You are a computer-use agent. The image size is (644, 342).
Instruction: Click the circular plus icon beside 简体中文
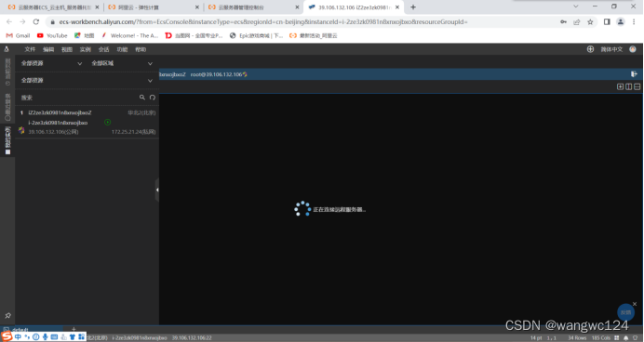click(x=590, y=49)
